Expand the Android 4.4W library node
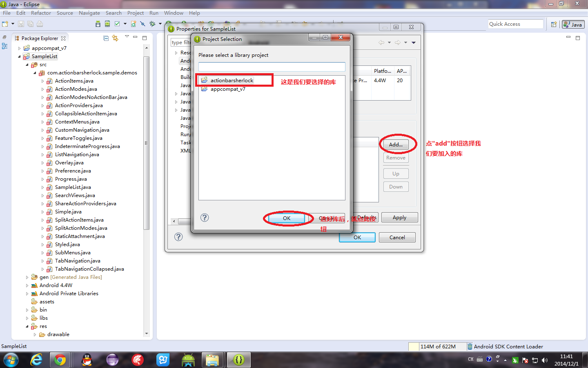 tap(27, 285)
